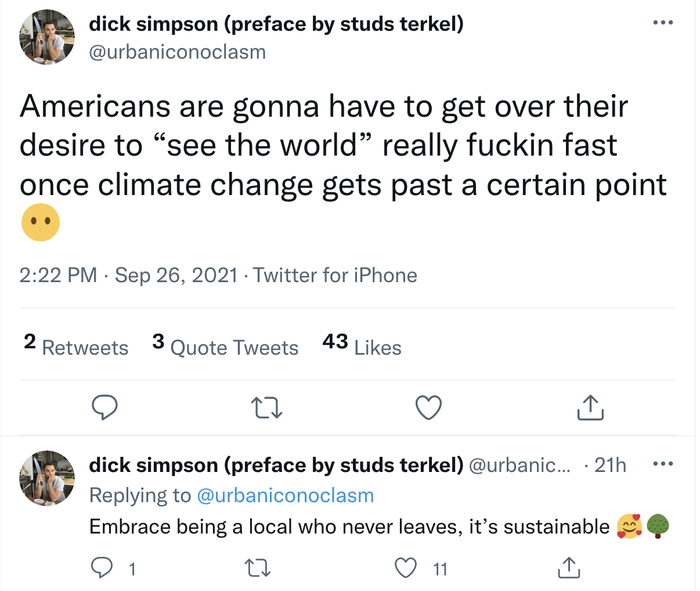Image resolution: width=700 pixels, height=591 pixels.
Task: Like the main tweet with heart icon
Action: [x=429, y=408]
